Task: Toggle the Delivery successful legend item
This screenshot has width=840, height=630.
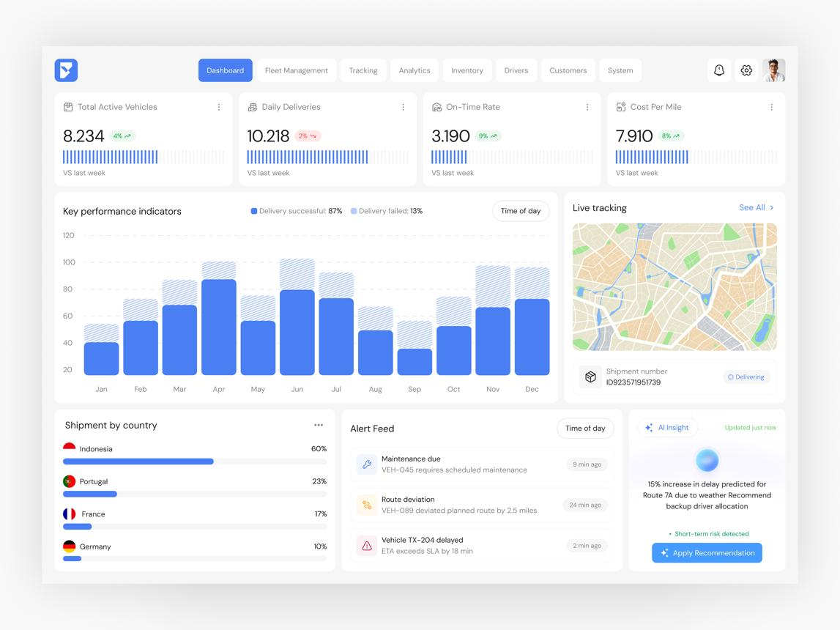Action: [297, 211]
